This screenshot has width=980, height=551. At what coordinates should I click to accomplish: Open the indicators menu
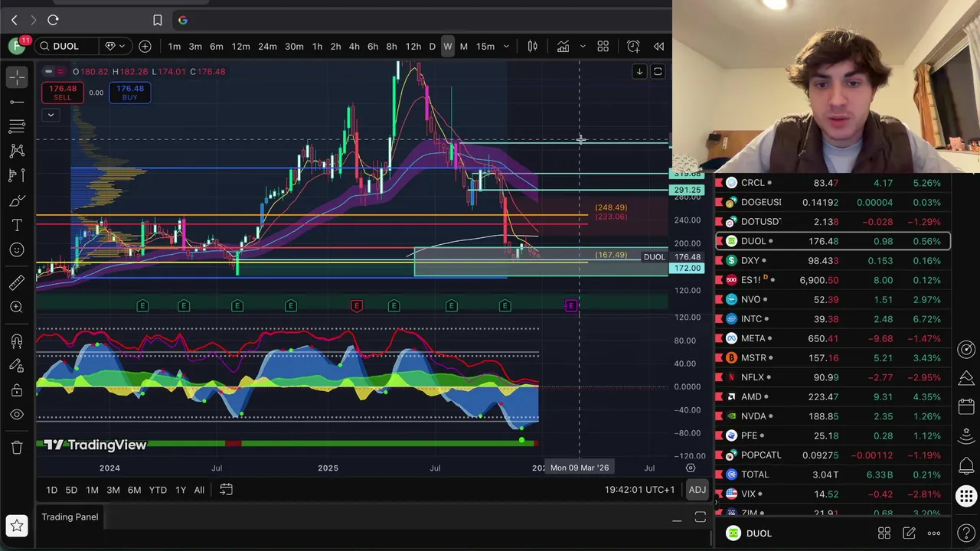pyautogui.click(x=563, y=47)
